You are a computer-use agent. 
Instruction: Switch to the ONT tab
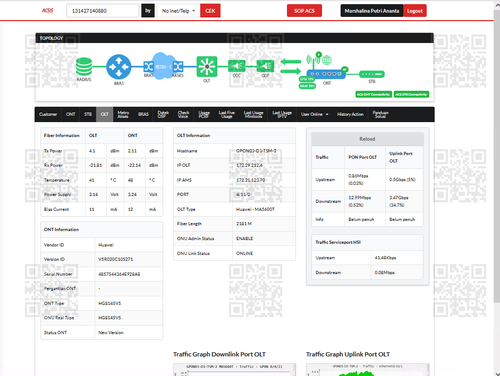tap(70, 114)
